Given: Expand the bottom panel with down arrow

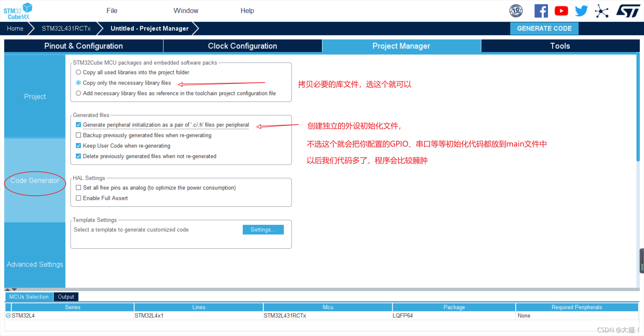Looking at the screenshot, I should [14, 289].
